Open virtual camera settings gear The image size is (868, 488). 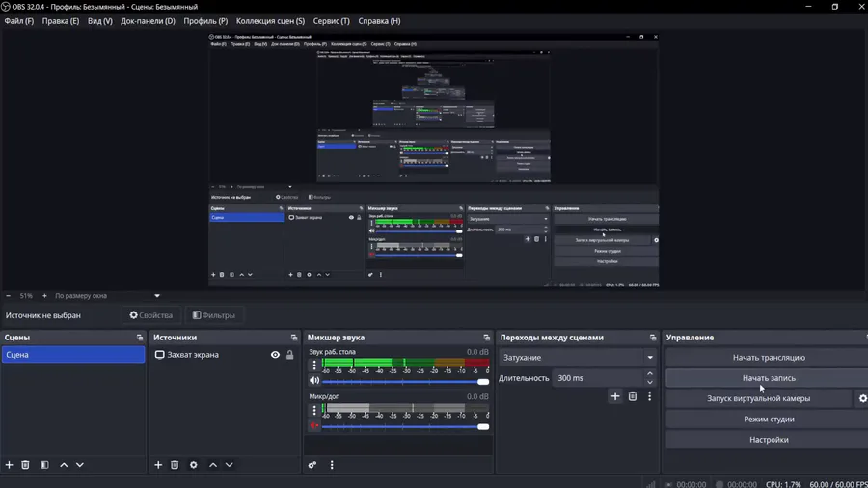click(x=862, y=398)
